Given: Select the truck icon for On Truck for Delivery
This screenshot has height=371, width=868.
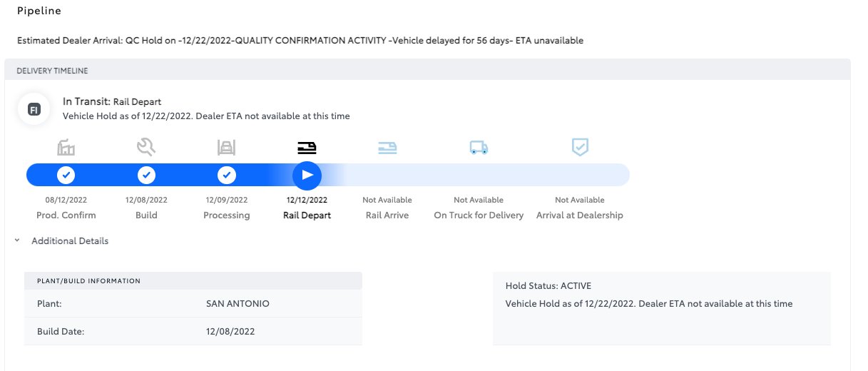Looking at the screenshot, I should [479, 148].
